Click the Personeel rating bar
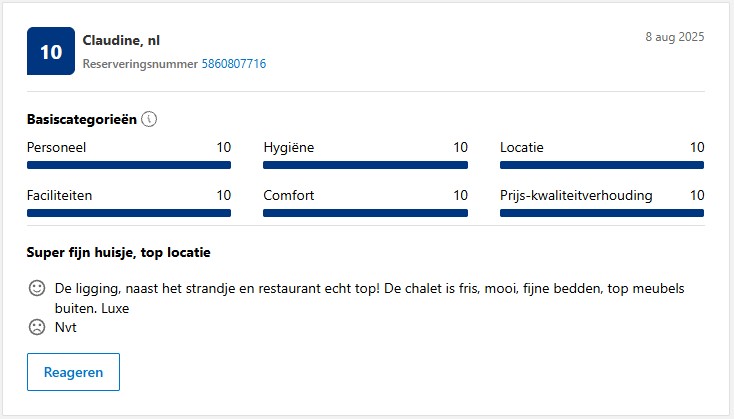 click(x=129, y=165)
